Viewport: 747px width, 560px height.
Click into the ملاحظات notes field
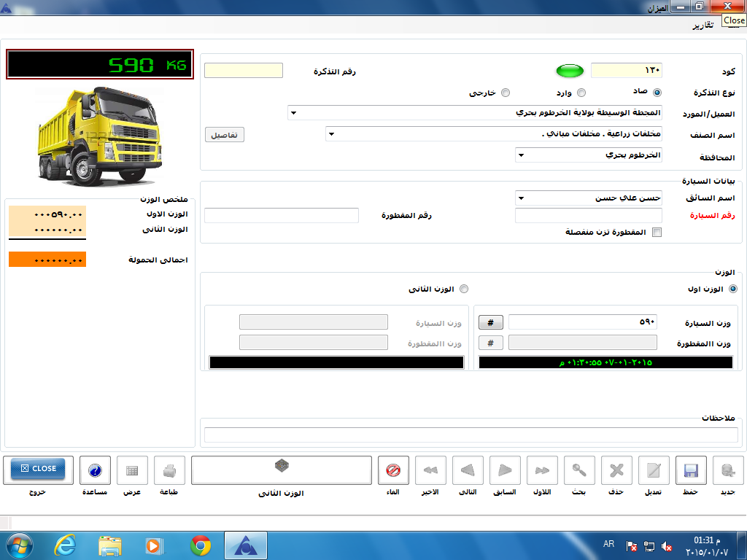pyautogui.click(x=471, y=435)
